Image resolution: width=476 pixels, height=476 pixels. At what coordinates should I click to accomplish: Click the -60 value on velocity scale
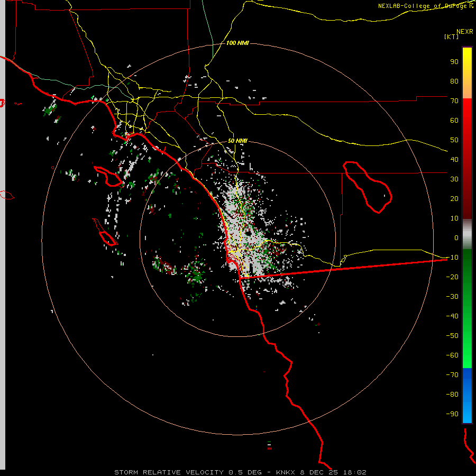tap(452, 355)
